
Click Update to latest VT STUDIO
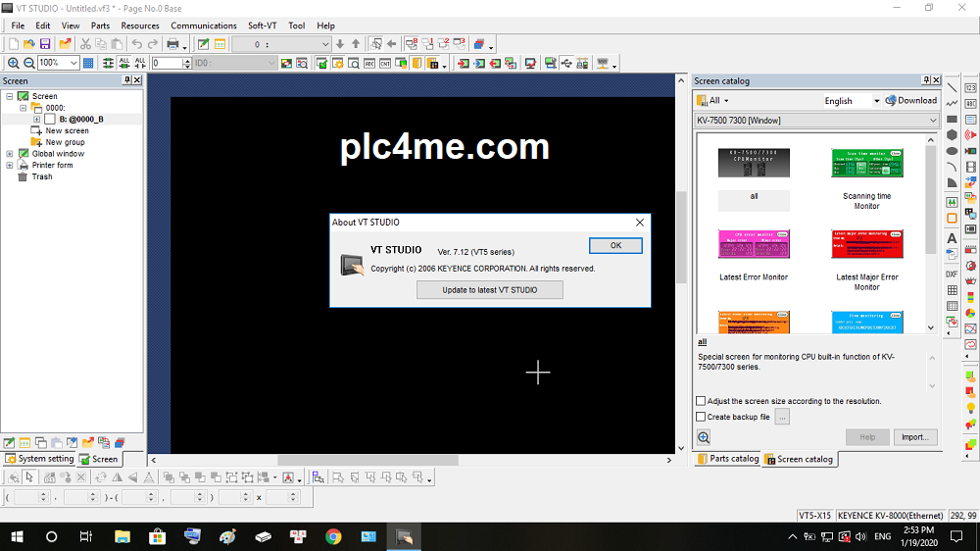pyautogui.click(x=490, y=289)
